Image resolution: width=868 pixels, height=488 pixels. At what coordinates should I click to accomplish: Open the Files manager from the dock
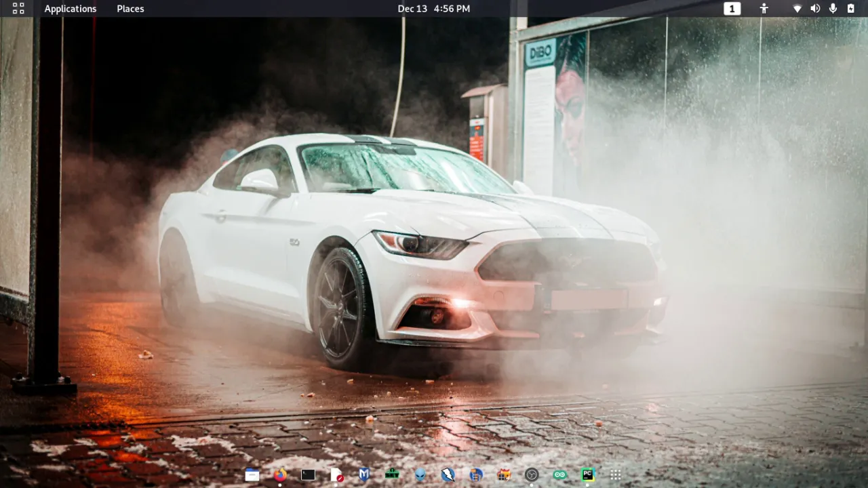252,475
